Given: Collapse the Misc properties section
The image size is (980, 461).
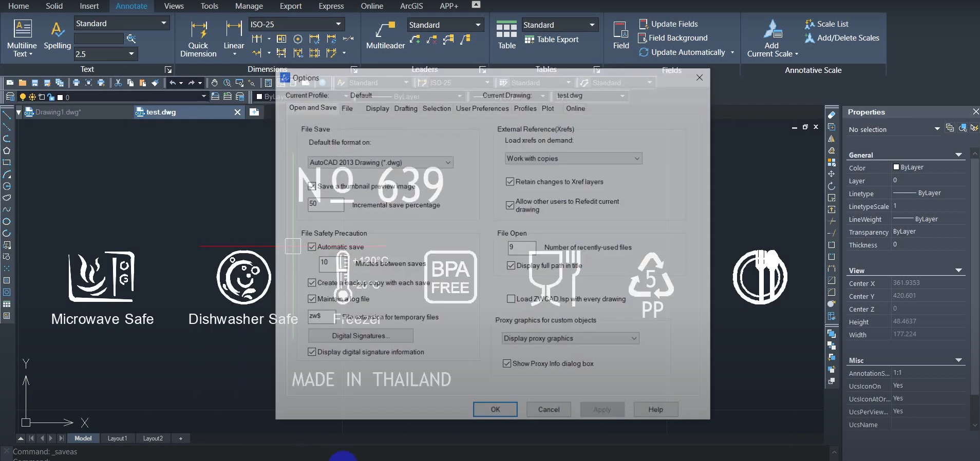Looking at the screenshot, I should tap(958, 360).
